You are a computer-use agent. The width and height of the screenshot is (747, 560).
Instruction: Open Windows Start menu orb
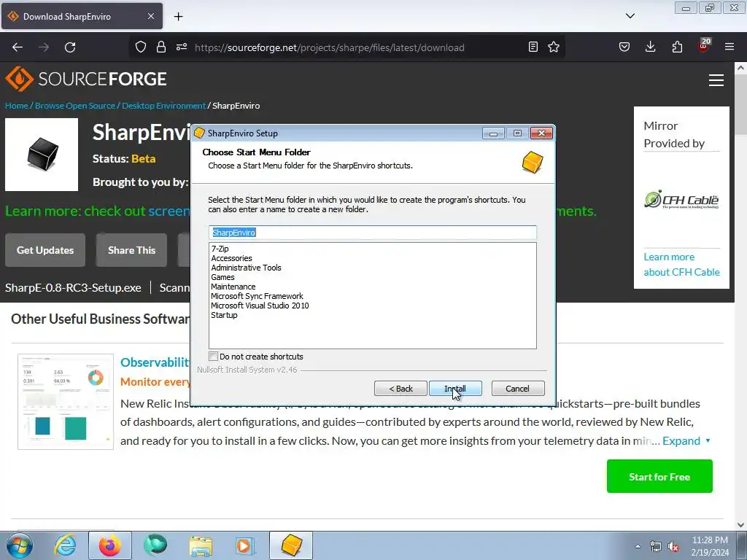[20, 545]
